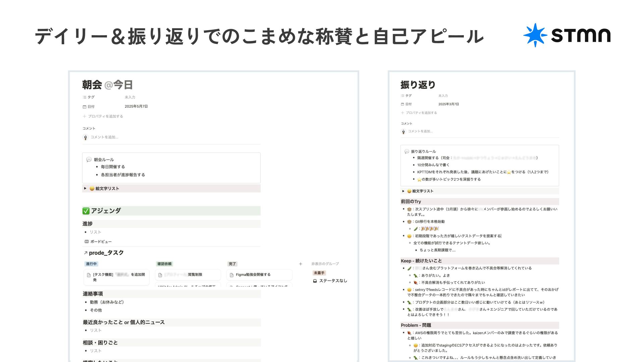Click the STMN star logo icon
The height and width of the screenshot is (362, 644).
point(535,35)
